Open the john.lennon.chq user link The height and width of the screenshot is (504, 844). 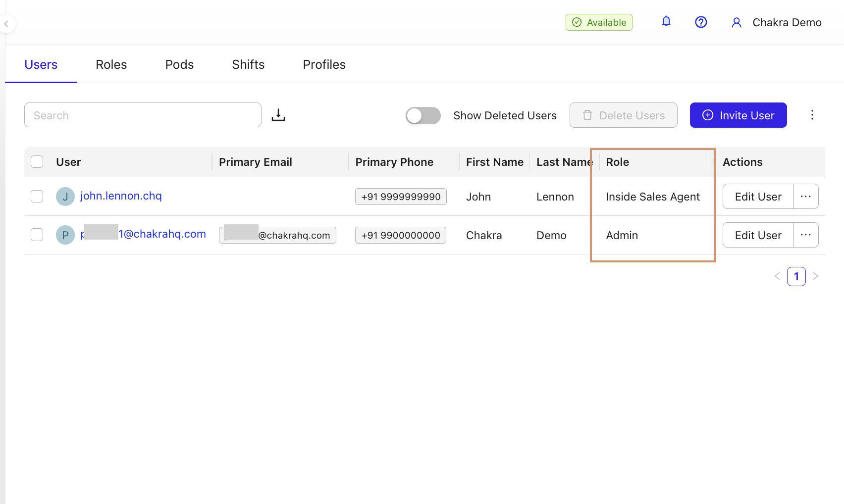click(121, 196)
